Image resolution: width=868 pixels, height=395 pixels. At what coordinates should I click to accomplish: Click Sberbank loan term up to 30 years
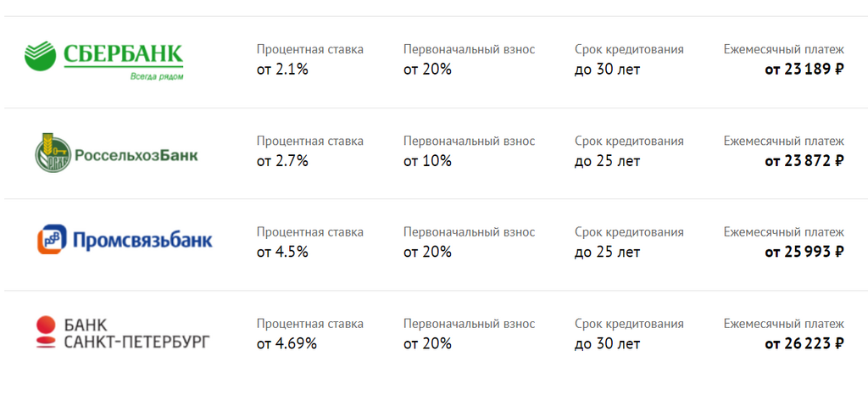pyautogui.click(x=607, y=70)
